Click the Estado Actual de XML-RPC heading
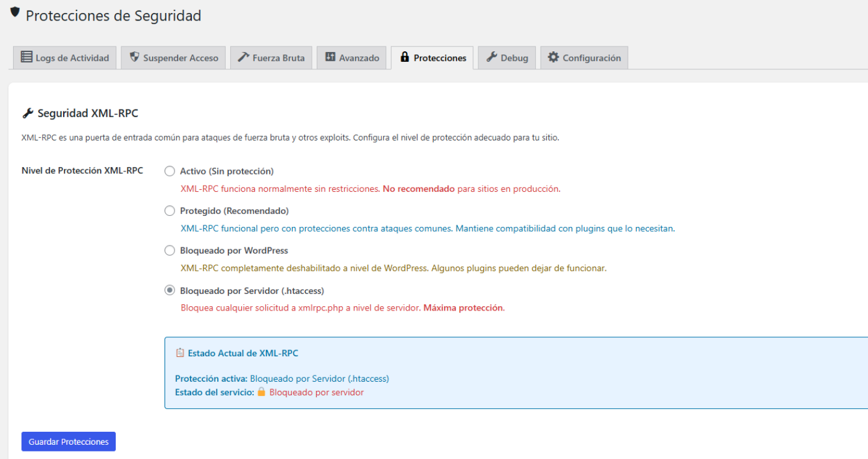The width and height of the screenshot is (868, 459). pos(243,353)
